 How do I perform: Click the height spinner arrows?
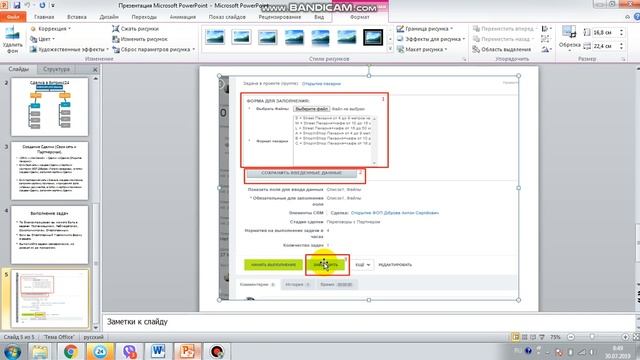[x=621, y=32]
